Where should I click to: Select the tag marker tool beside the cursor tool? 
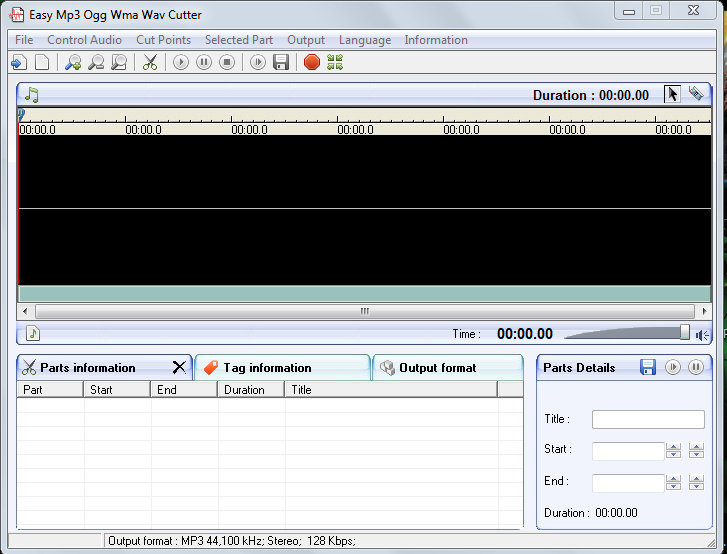click(x=695, y=94)
